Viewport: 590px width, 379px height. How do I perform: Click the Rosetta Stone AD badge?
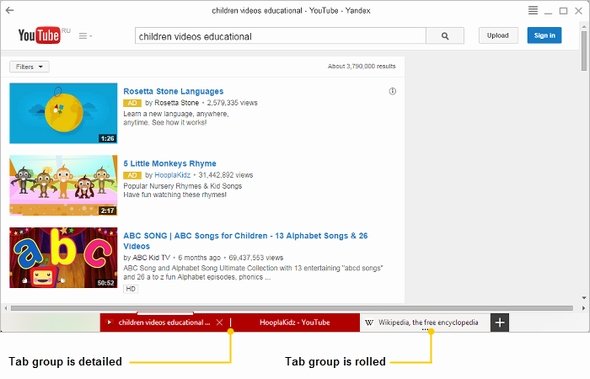(132, 103)
